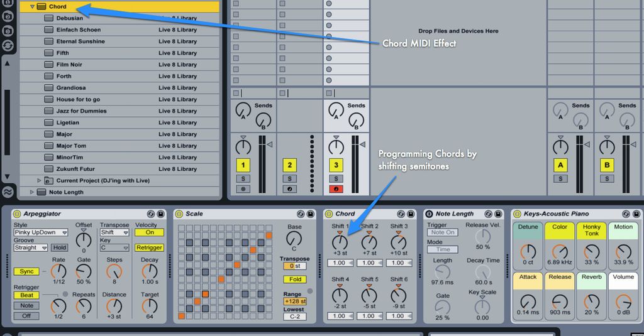Toggle the Velocity Retrigger button
The image size is (644, 336).
coord(150,248)
